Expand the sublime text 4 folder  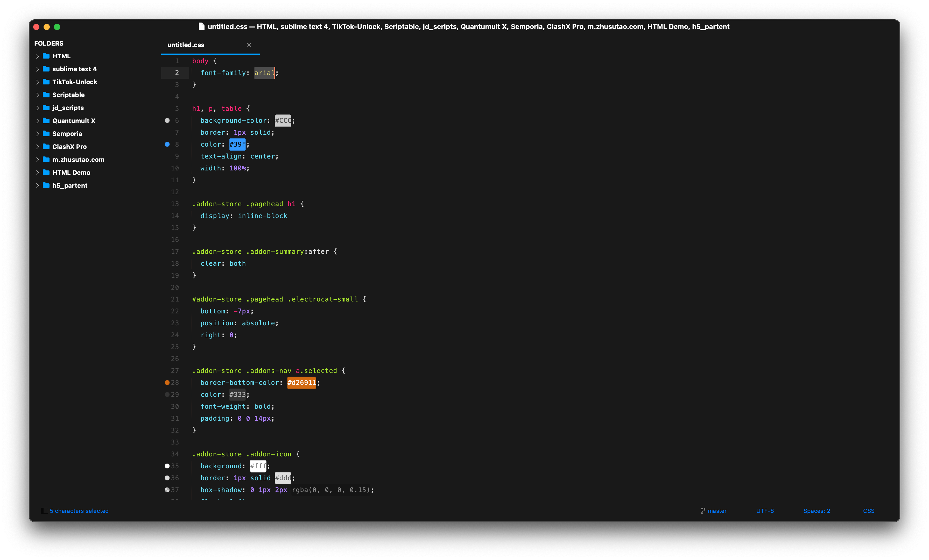(37, 69)
